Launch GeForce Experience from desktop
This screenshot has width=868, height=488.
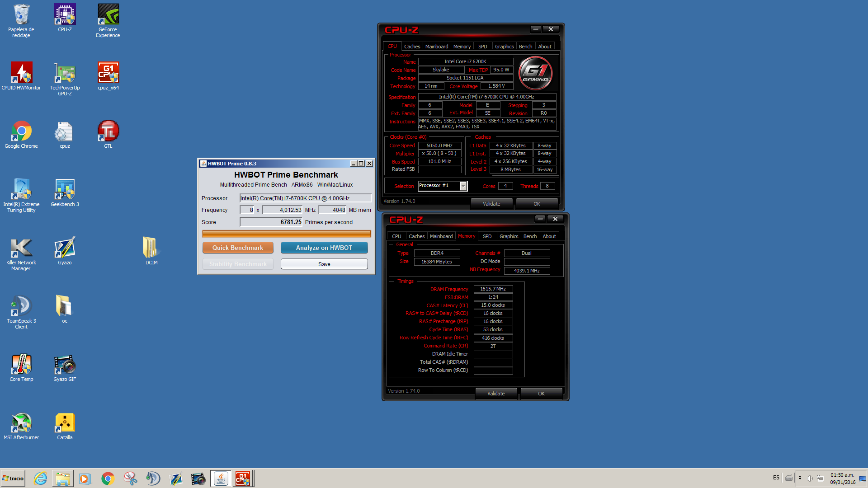108,21
